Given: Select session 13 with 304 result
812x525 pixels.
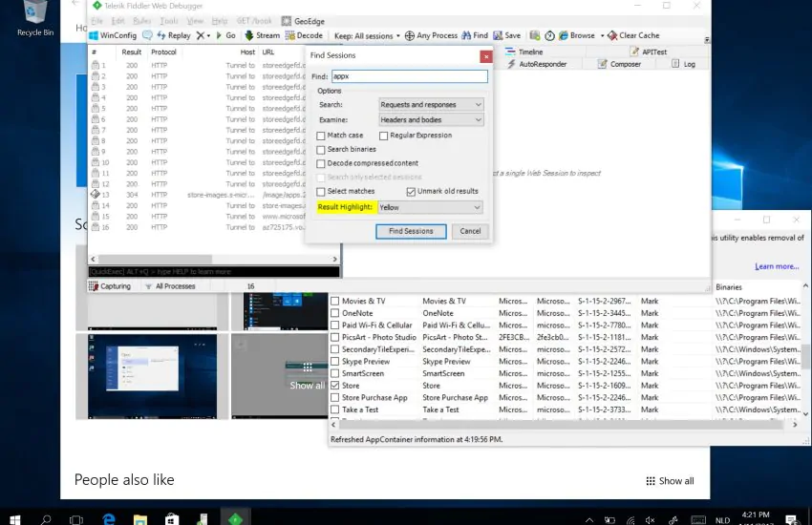Looking at the screenshot, I should coord(197,195).
